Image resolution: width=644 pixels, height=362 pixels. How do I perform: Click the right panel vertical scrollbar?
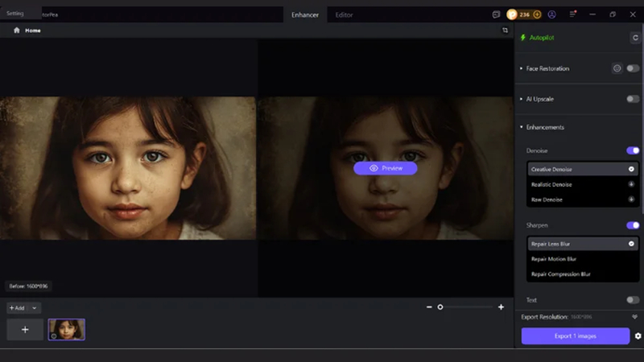(642, 117)
